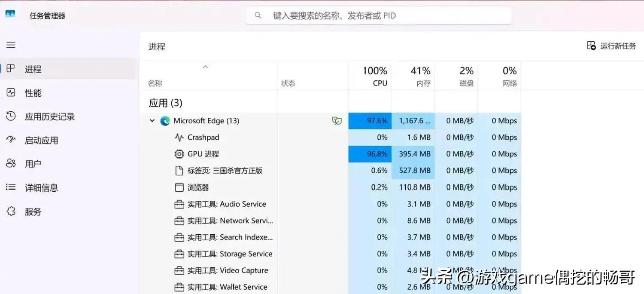Open 详细信息 page

pyautogui.click(x=69, y=187)
